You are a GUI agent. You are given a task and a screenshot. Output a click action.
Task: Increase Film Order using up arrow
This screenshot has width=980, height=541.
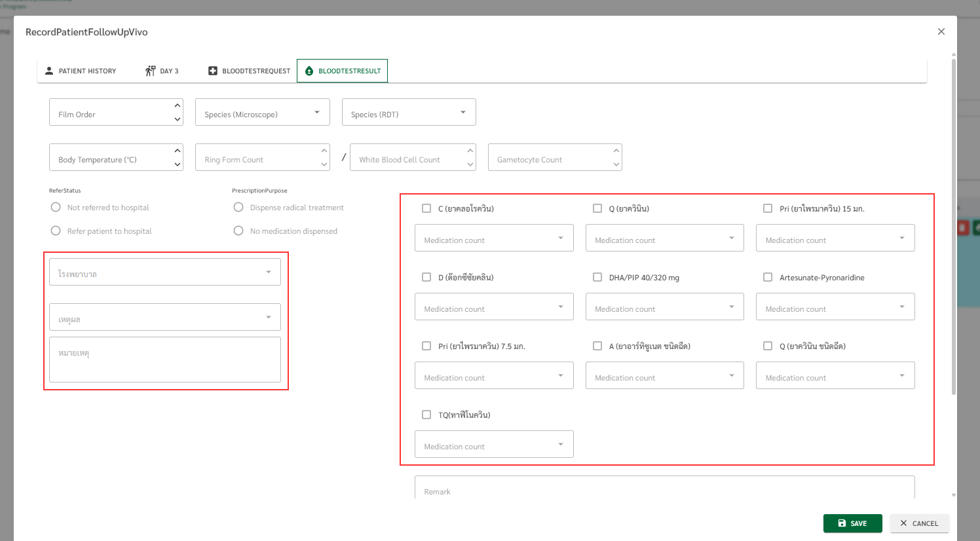[x=178, y=105]
